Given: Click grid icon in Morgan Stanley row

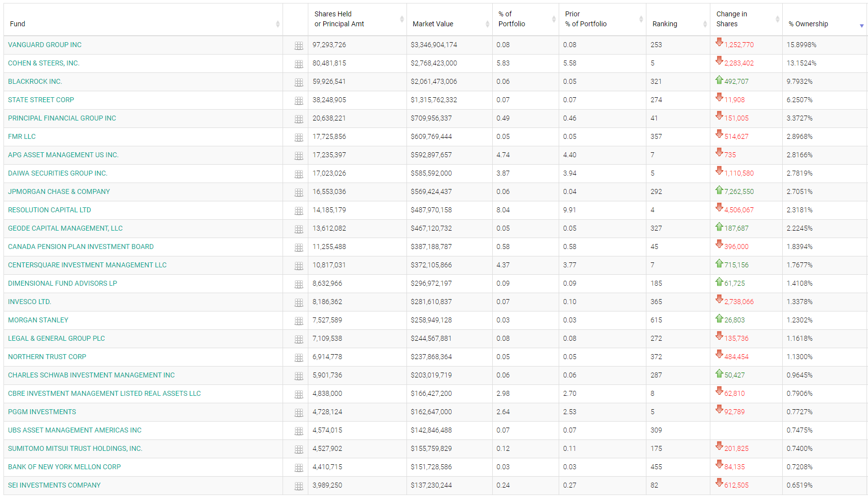Looking at the screenshot, I should click(298, 321).
